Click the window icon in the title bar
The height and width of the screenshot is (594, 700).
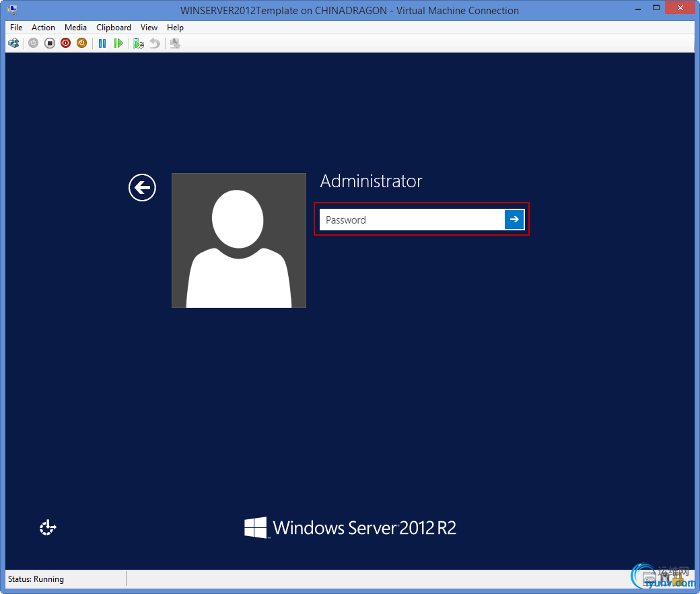pyautogui.click(x=13, y=10)
